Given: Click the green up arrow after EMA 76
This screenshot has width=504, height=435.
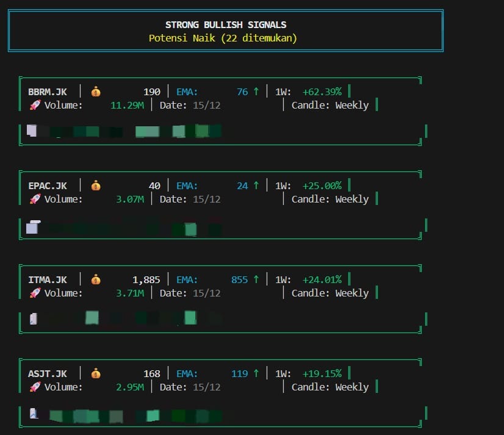Looking at the screenshot, I should pyautogui.click(x=256, y=92).
